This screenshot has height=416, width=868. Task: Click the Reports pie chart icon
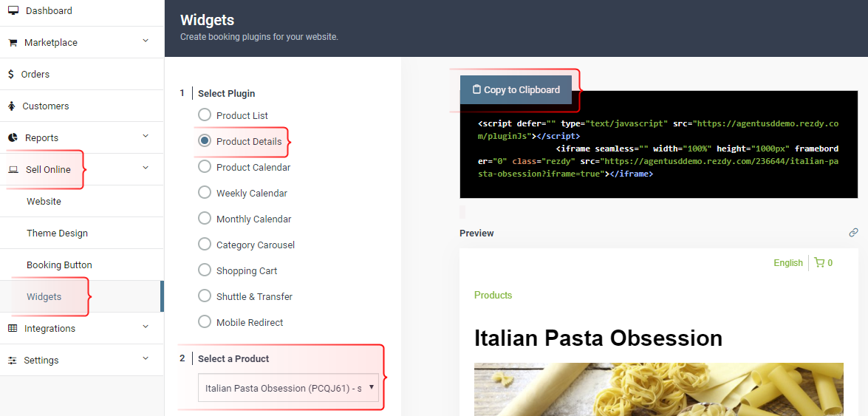tap(13, 137)
